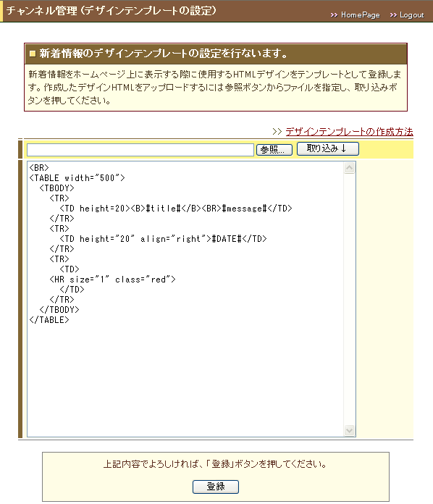Click the textarea scroll up arrow
This screenshot has width=433, height=504.
click(350, 168)
